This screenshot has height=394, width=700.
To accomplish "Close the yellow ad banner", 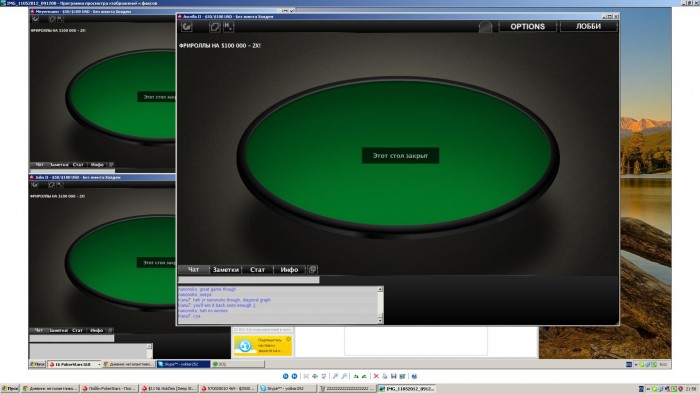I will 288,339.
